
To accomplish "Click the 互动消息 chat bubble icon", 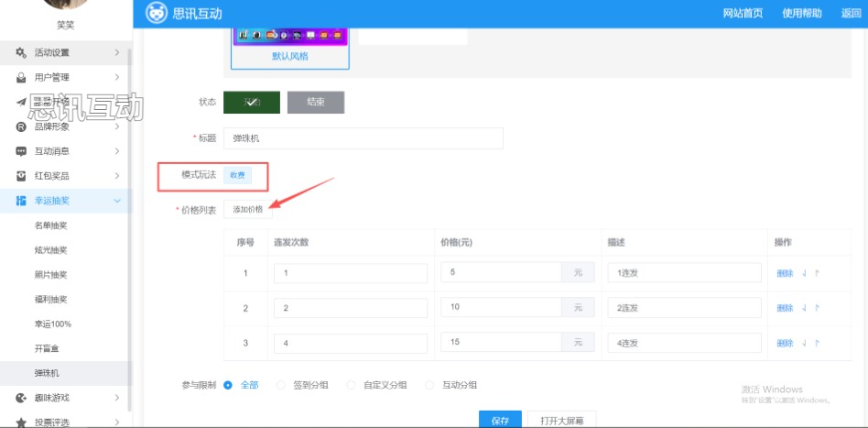I will click(x=21, y=151).
